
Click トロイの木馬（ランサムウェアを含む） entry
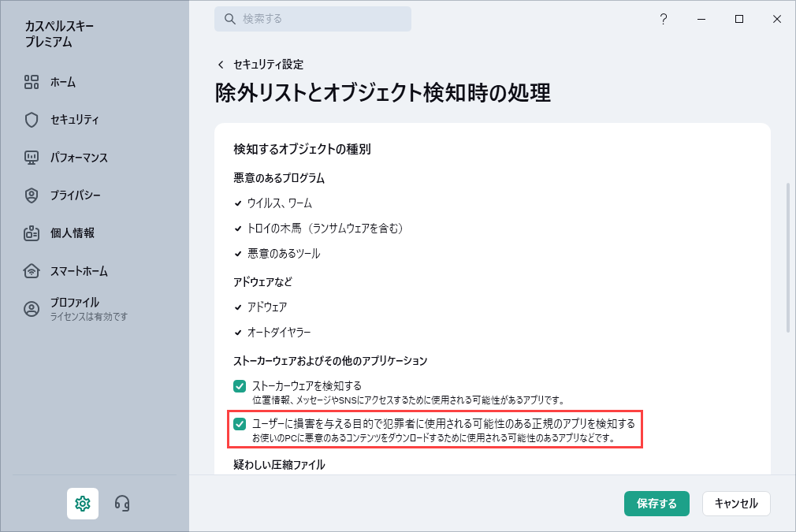point(325,229)
